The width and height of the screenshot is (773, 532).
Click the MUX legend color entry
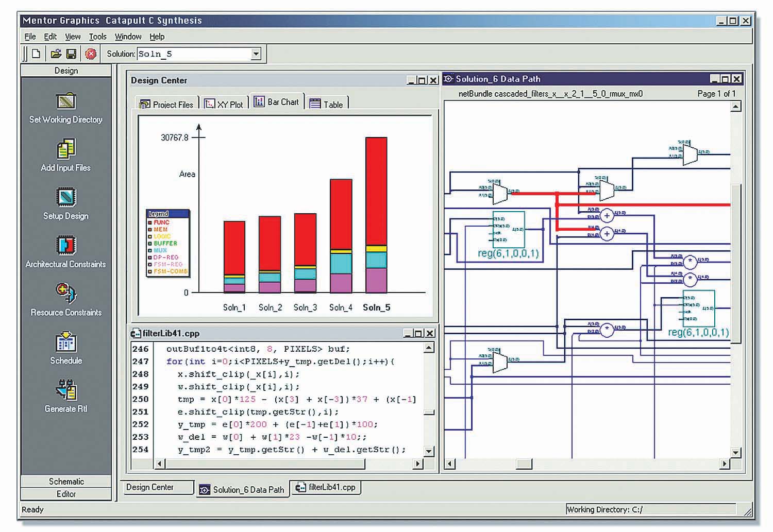pyautogui.click(x=158, y=250)
